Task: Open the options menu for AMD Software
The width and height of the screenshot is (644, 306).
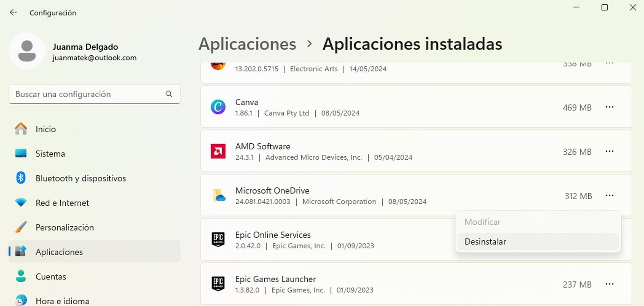Action: pos(609,151)
